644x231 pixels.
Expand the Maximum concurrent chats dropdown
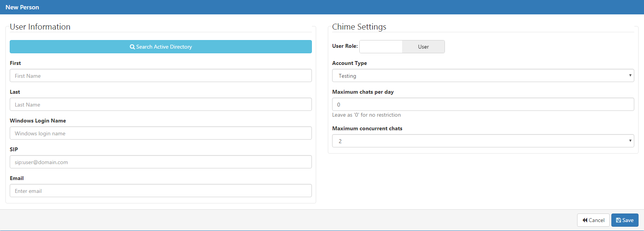(x=483, y=141)
